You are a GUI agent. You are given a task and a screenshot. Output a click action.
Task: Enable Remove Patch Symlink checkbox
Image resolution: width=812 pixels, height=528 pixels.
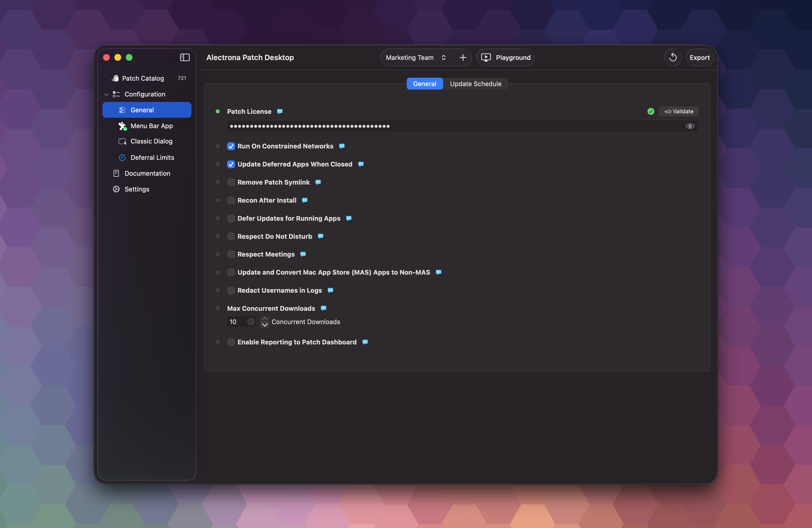231,182
